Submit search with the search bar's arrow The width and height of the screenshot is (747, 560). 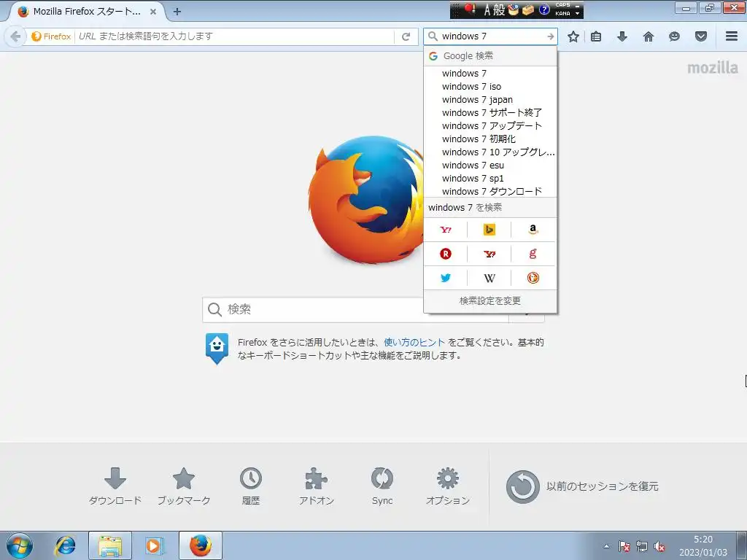click(550, 36)
